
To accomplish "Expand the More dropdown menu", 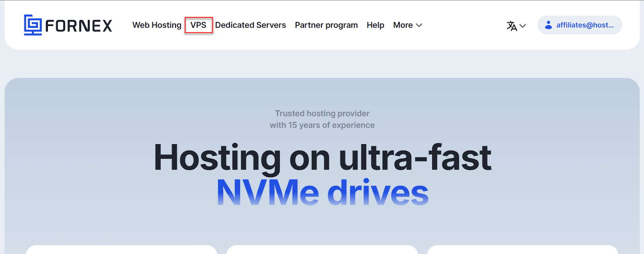I will (x=408, y=25).
